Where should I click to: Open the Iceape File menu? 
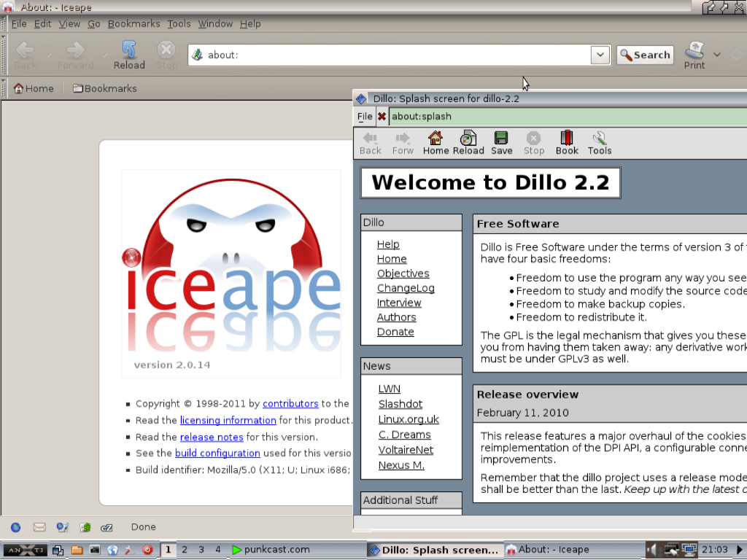(19, 24)
